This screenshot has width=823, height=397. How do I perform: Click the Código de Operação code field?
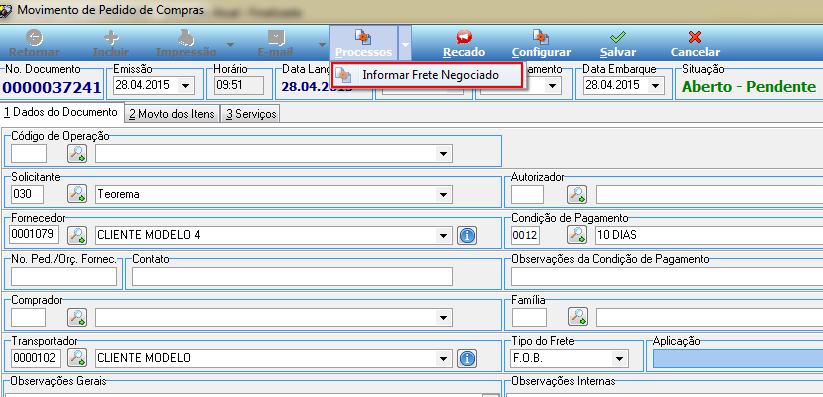click(x=29, y=154)
